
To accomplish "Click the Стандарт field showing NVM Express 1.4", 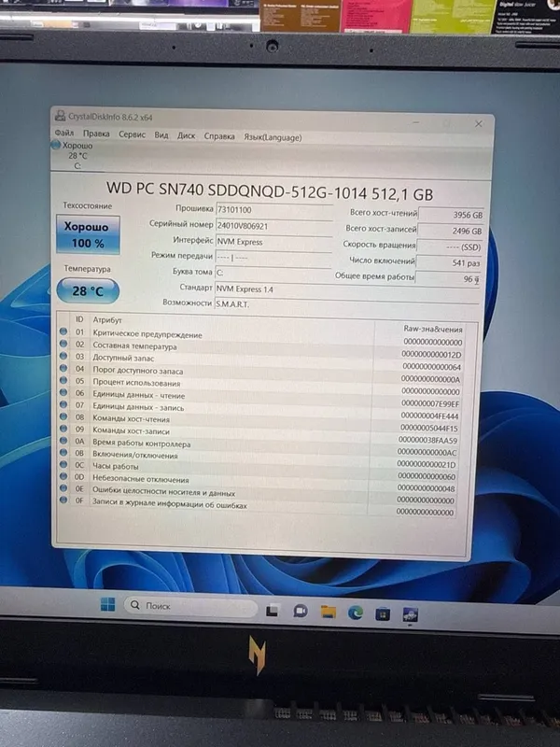I will pyautogui.click(x=346, y=289).
